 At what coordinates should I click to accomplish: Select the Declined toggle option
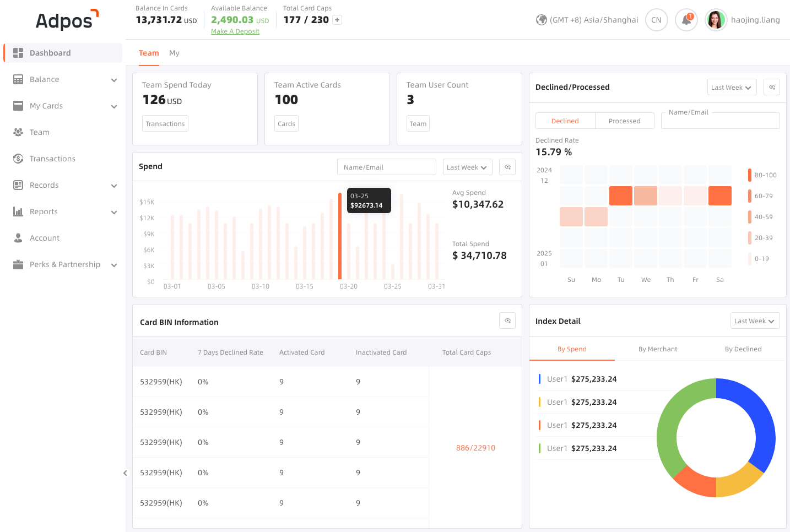565,121
